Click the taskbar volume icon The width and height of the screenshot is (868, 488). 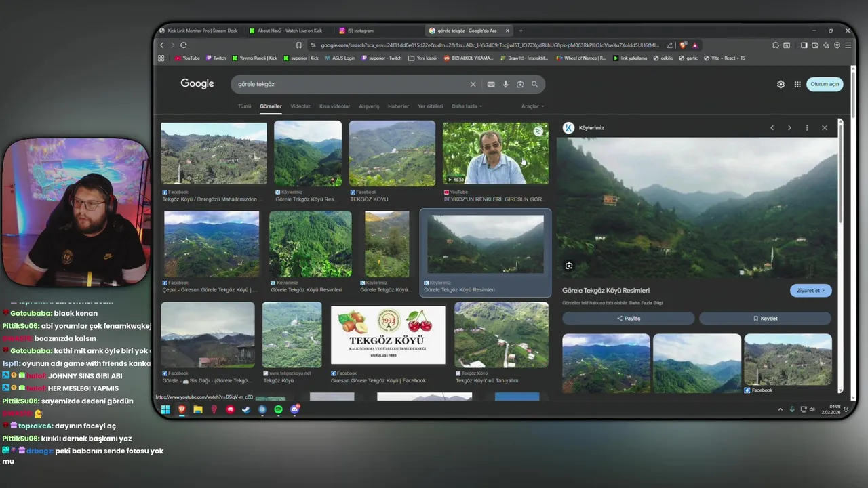point(812,409)
